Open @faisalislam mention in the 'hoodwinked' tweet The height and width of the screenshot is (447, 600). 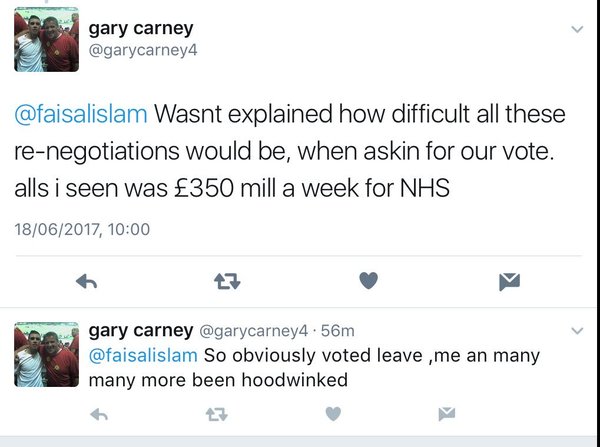(x=144, y=355)
